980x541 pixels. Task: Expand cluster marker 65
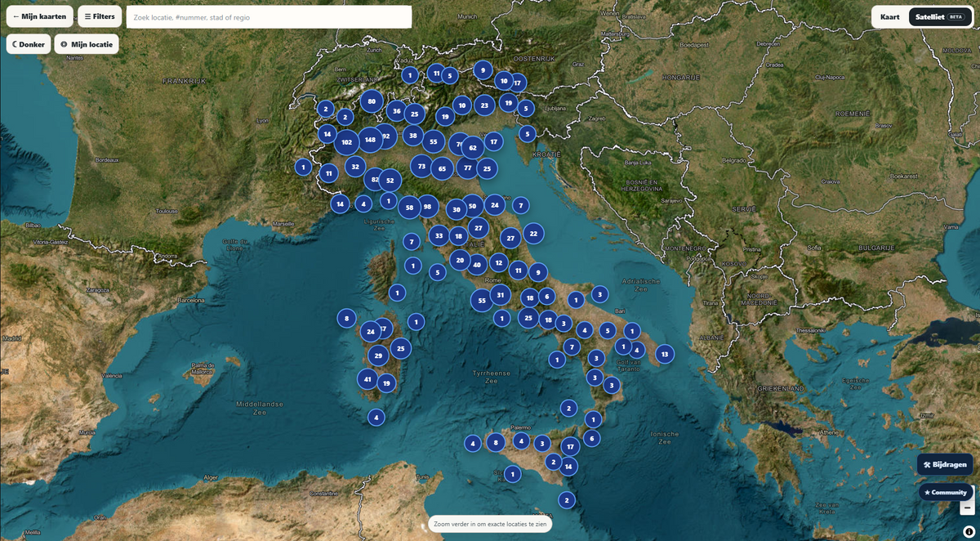[442, 169]
